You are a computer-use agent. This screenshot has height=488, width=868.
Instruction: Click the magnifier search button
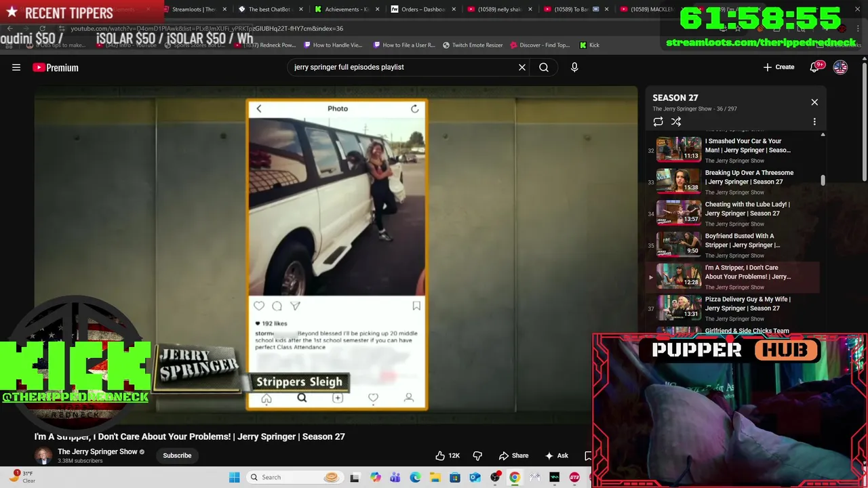click(544, 67)
